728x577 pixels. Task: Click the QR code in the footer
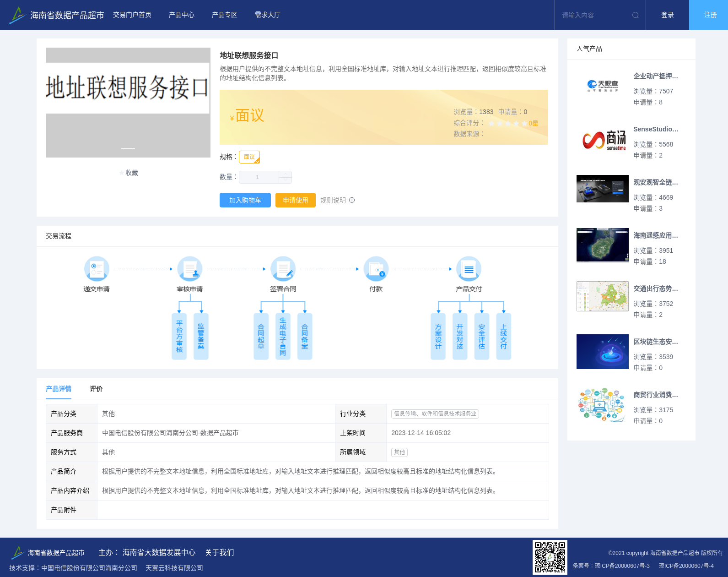click(x=550, y=557)
